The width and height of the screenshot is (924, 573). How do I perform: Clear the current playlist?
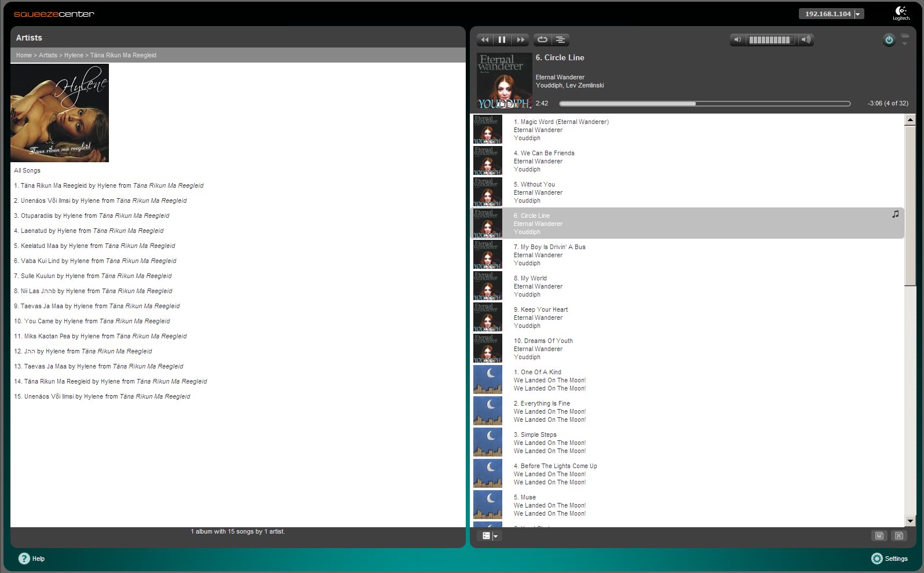point(899,536)
